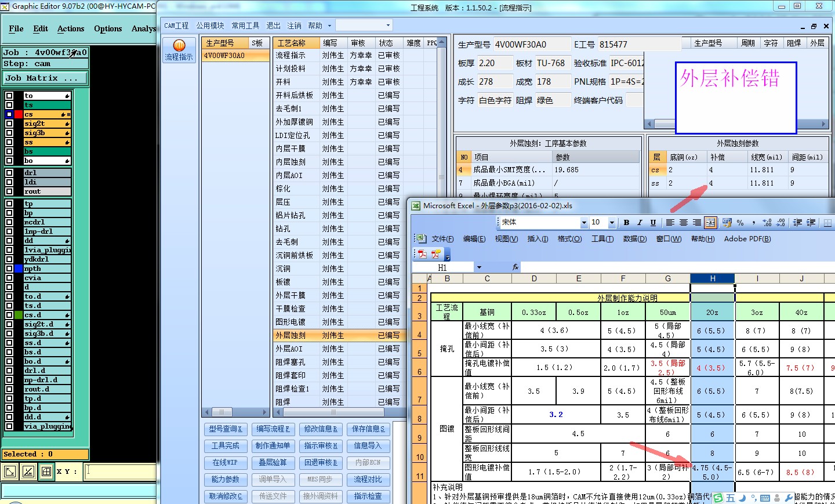The image size is (835, 504).
Task: Open the 文件(F) menu in Excel
Action: (442, 239)
